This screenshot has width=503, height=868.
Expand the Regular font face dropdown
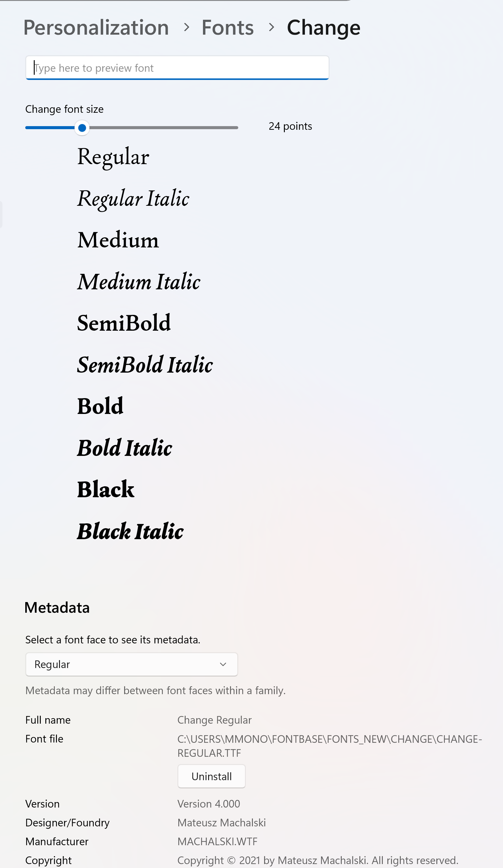tap(131, 664)
